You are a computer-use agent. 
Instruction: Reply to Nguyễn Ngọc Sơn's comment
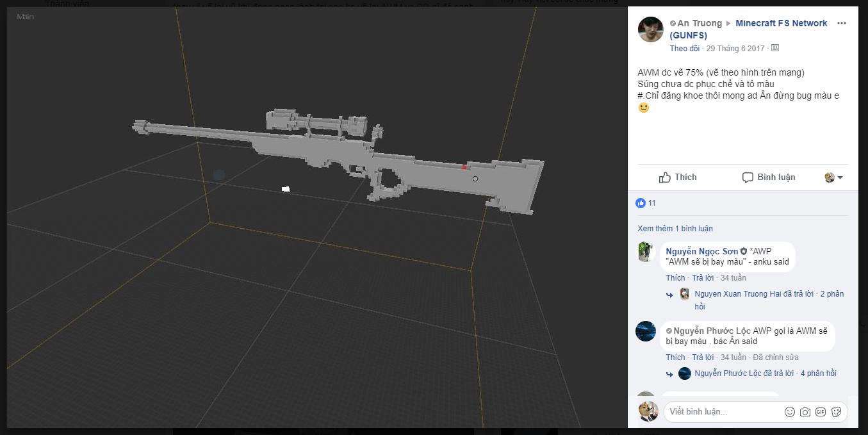pyautogui.click(x=703, y=278)
